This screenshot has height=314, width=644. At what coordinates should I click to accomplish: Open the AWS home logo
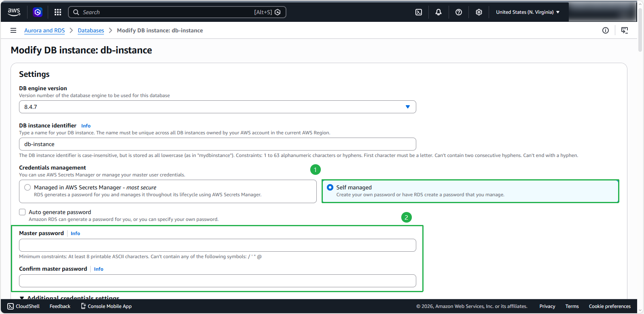[x=14, y=12]
